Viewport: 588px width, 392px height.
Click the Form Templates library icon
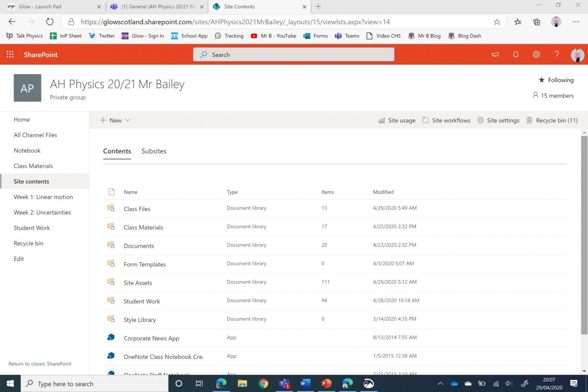111,264
